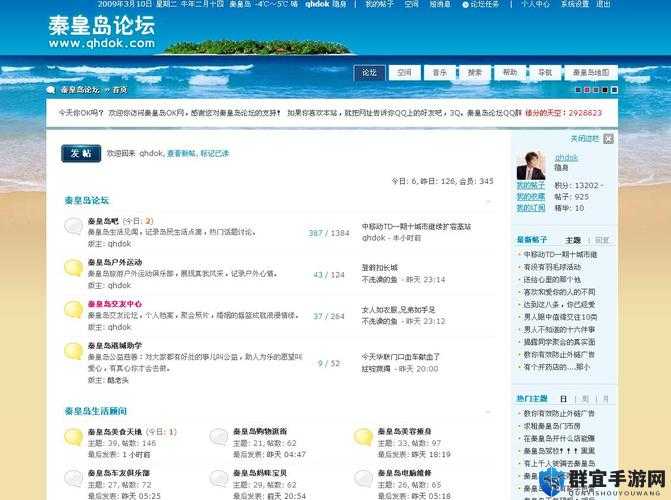Click the 秦皇岛吧 forum speech bubble icon
The width and height of the screenshot is (671, 500).
[73, 226]
